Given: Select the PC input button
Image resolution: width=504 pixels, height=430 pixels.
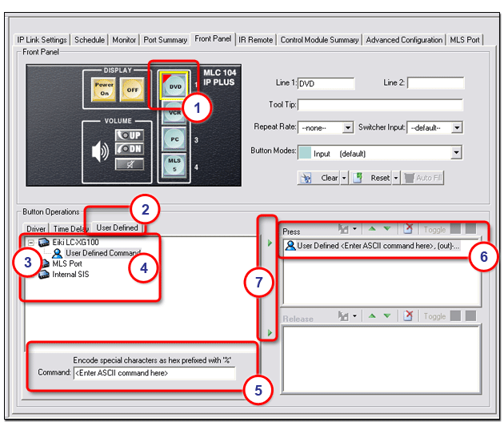Looking at the screenshot, I should pos(174,139).
